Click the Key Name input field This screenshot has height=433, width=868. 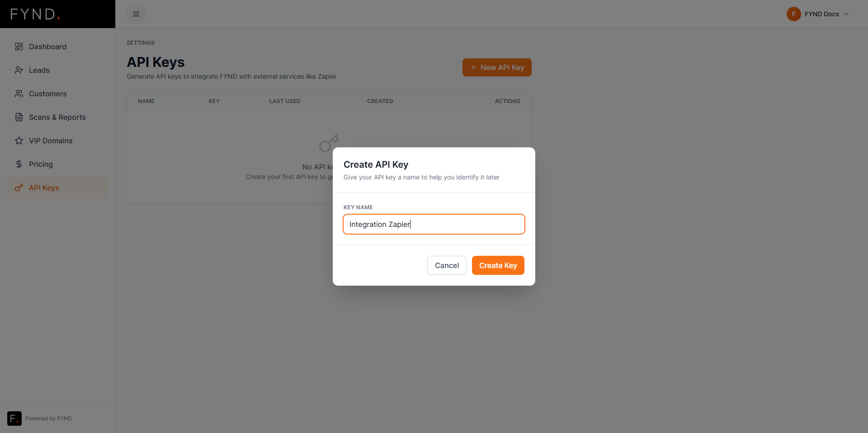tap(434, 224)
